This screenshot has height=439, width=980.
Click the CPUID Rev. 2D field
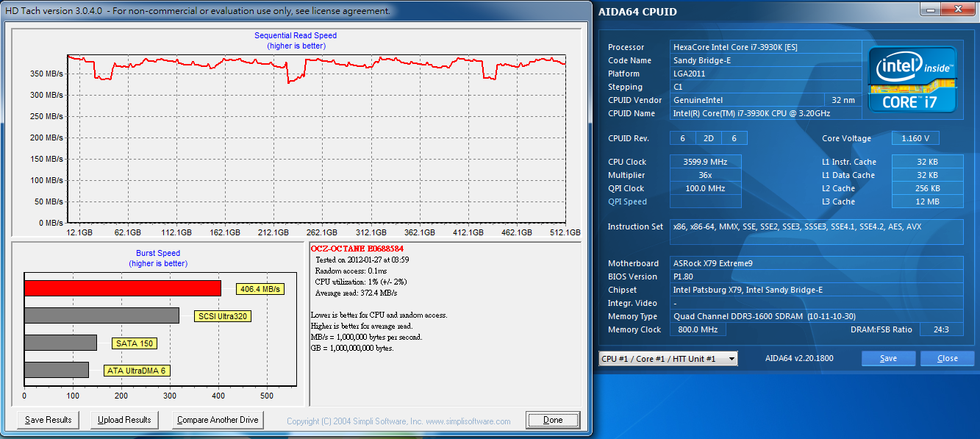708,138
